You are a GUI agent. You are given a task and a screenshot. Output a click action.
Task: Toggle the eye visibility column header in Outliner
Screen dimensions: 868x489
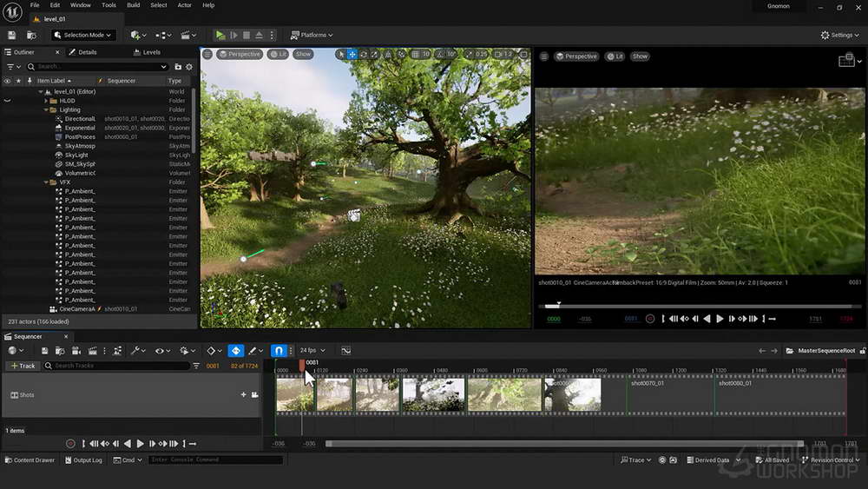[7, 81]
